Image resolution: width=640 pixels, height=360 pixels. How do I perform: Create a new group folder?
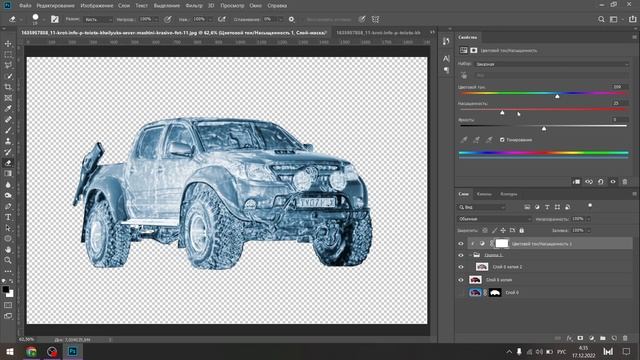tap(602, 338)
